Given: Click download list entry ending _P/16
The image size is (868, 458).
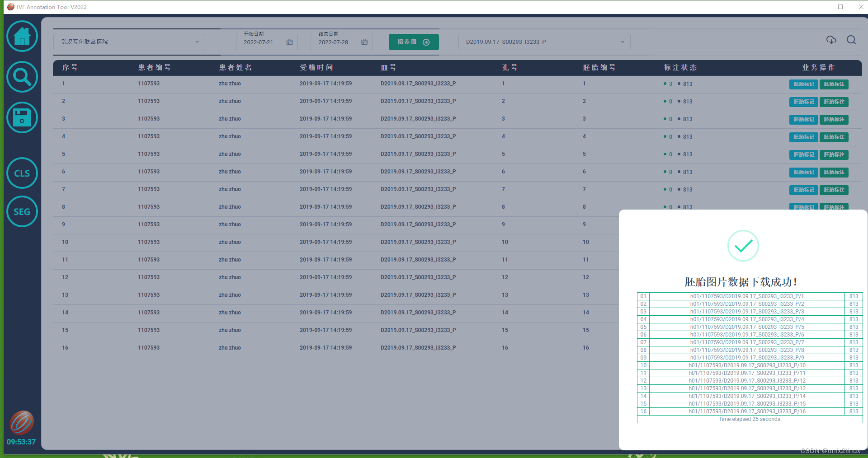Looking at the screenshot, I should coord(747,411).
